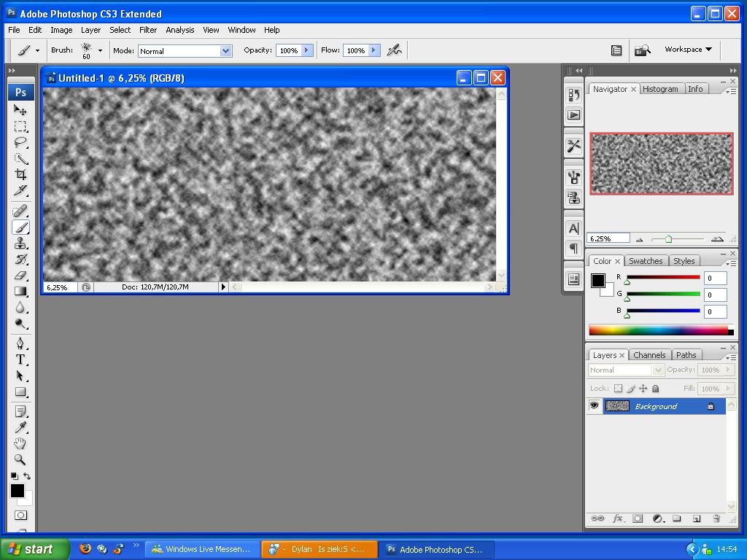
Task: Open the Filter menu
Action: pos(148,30)
